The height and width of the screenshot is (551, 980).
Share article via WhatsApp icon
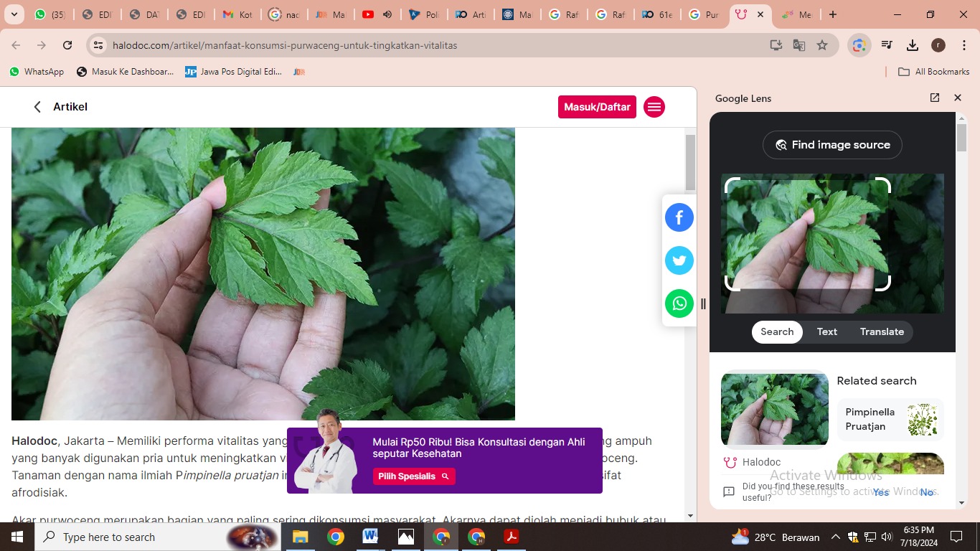click(x=679, y=303)
